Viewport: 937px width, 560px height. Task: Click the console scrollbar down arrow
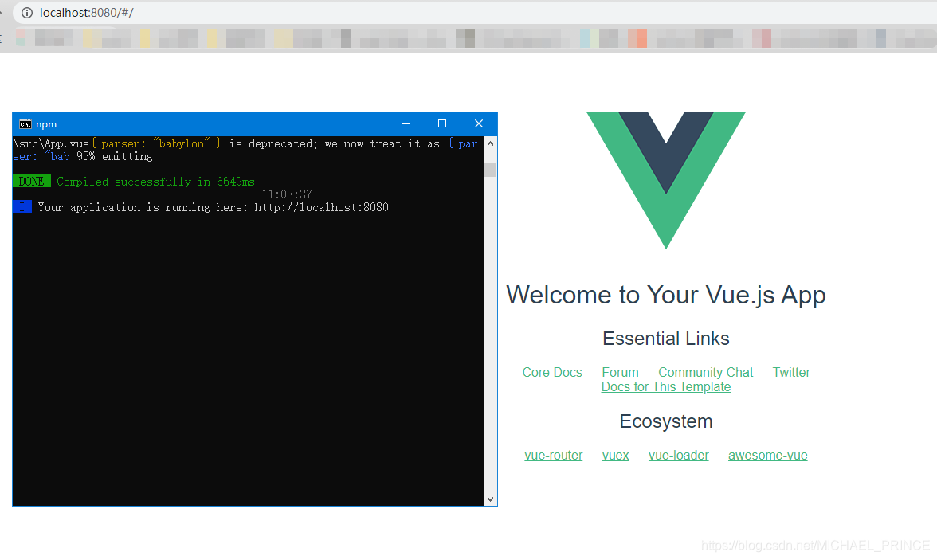coord(490,499)
